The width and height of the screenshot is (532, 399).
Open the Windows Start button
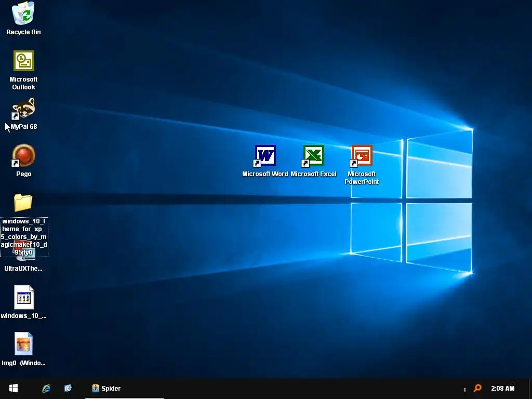click(x=14, y=388)
